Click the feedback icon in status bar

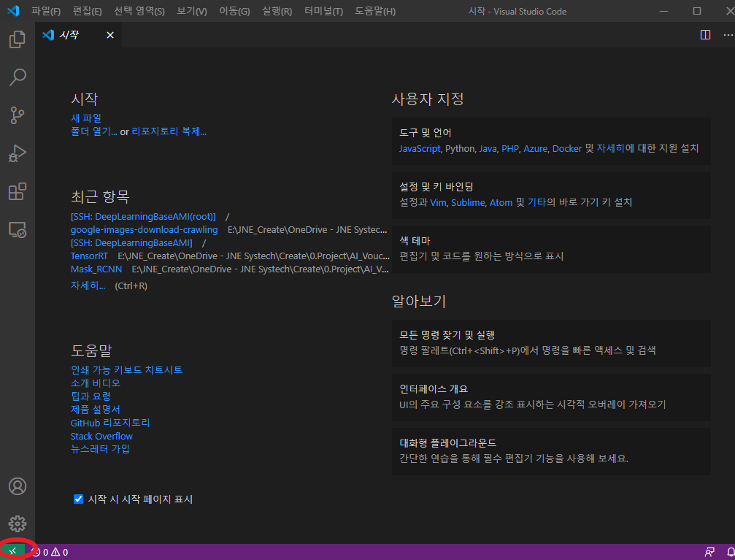click(709, 552)
